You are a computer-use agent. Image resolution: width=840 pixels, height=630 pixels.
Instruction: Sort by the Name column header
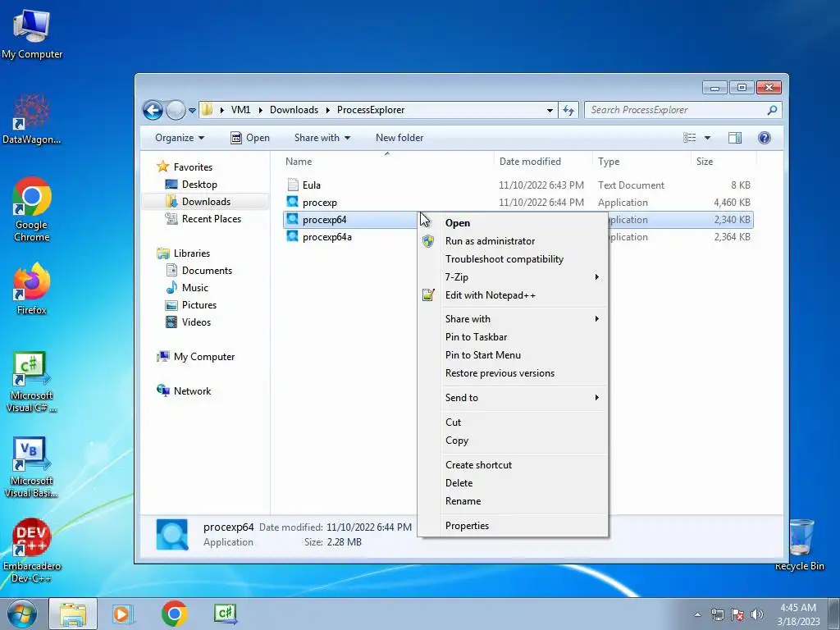coord(387,162)
